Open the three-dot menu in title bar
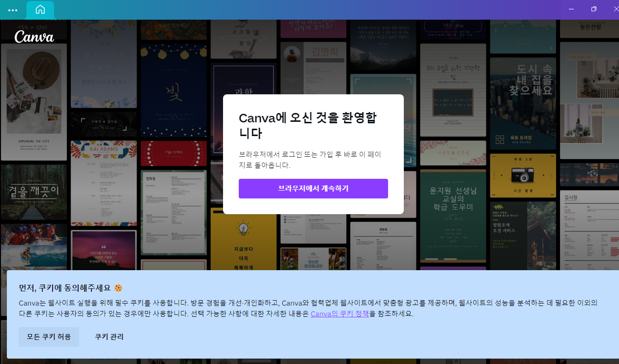 pos(13,10)
